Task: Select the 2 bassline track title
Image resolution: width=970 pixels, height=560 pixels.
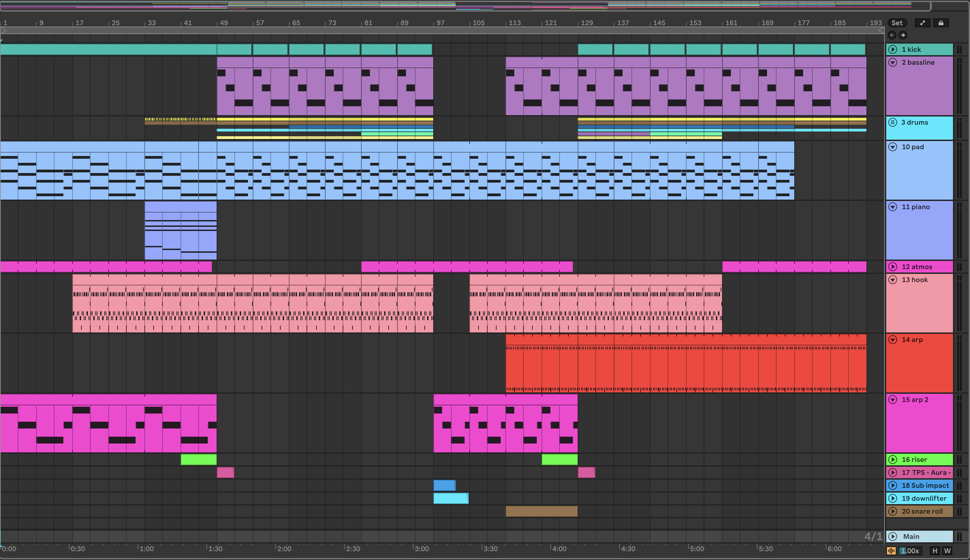Action: click(x=918, y=62)
